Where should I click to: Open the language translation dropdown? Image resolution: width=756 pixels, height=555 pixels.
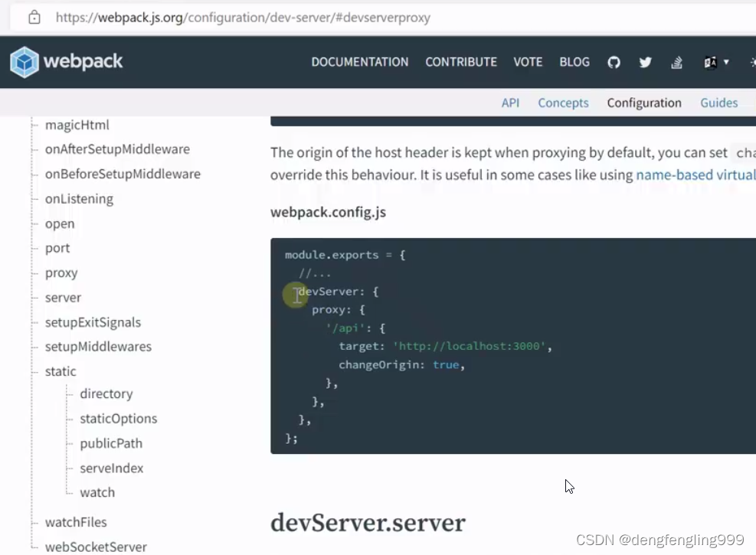click(x=716, y=62)
